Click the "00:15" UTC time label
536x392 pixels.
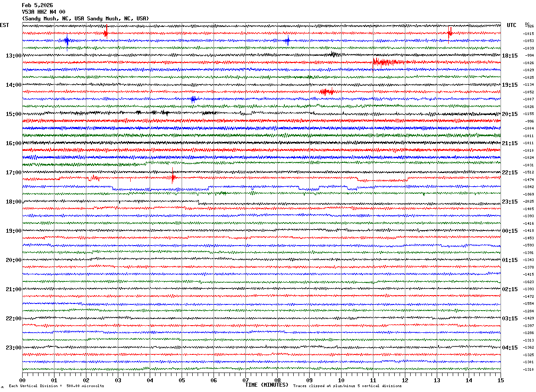[510, 231]
